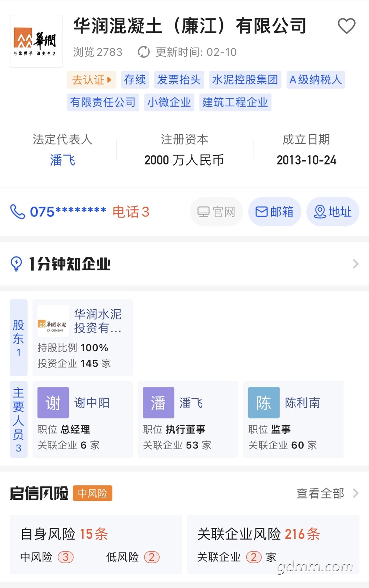Tap 关联企业 6 家 under 谢中阳
Image resolution: width=369 pixels, height=588 pixels.
(x=68, y=445)
